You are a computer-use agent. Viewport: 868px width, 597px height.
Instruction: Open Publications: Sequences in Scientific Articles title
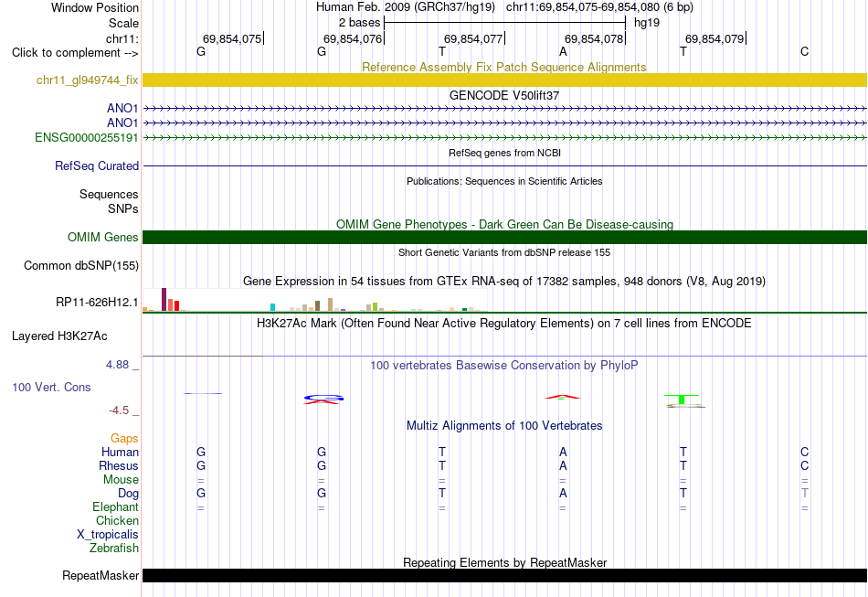[504, 181]
